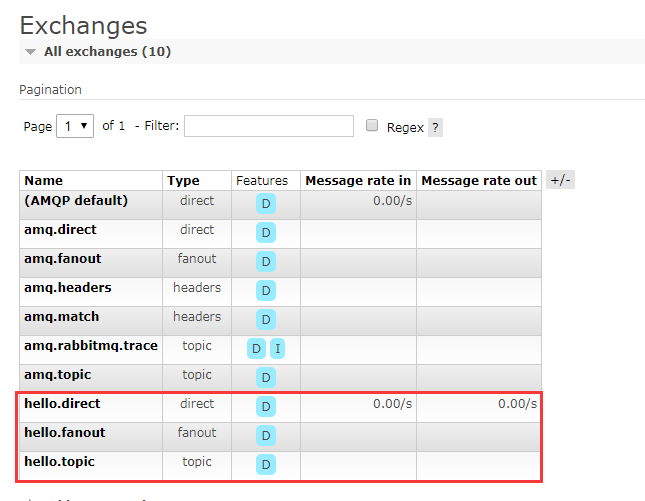Click the D badge for amq.fanout

pyautogui.click(x=266, y=262)
